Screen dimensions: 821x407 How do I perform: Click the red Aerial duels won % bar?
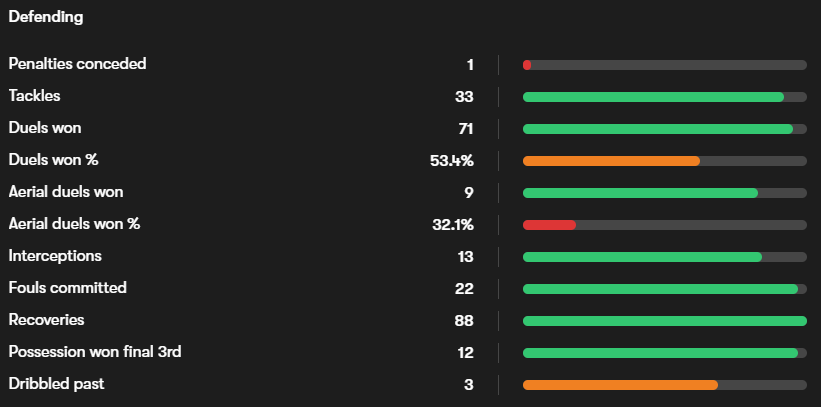[x=549, y=225]
